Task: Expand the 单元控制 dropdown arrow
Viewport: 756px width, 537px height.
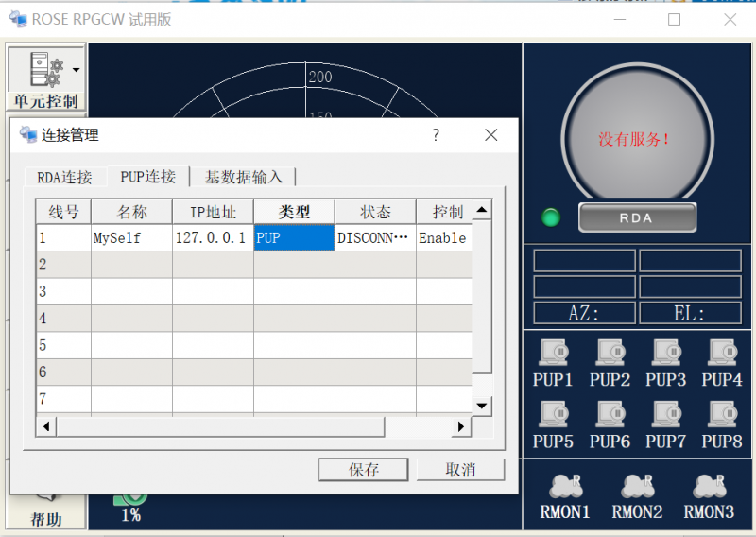Action: 76,70
